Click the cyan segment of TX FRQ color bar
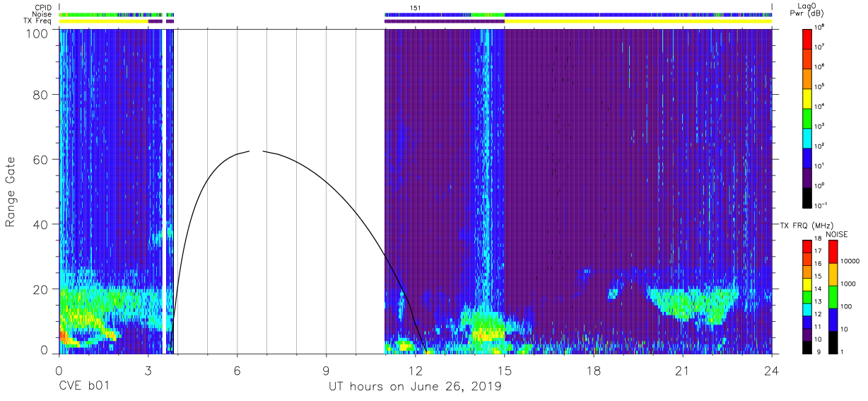868x401 pixels. pos(807,309)
